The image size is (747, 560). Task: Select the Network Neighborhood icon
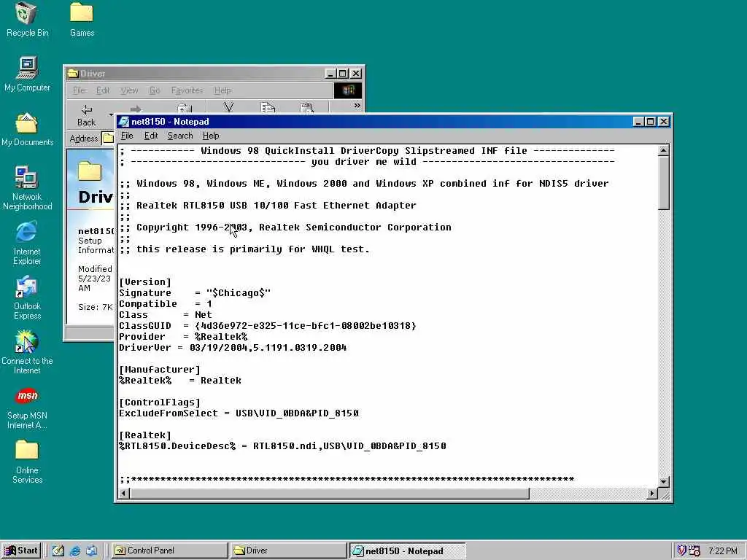coord(27,188)
